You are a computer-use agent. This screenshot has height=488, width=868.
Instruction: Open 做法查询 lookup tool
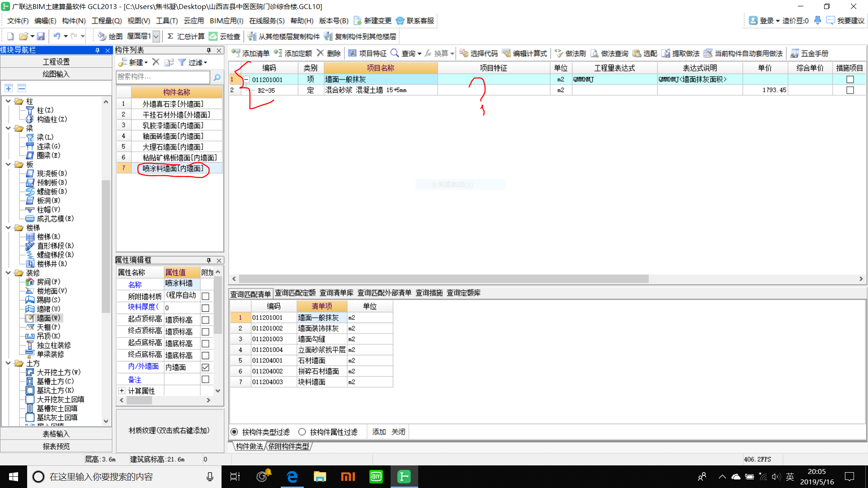point(609,53)
